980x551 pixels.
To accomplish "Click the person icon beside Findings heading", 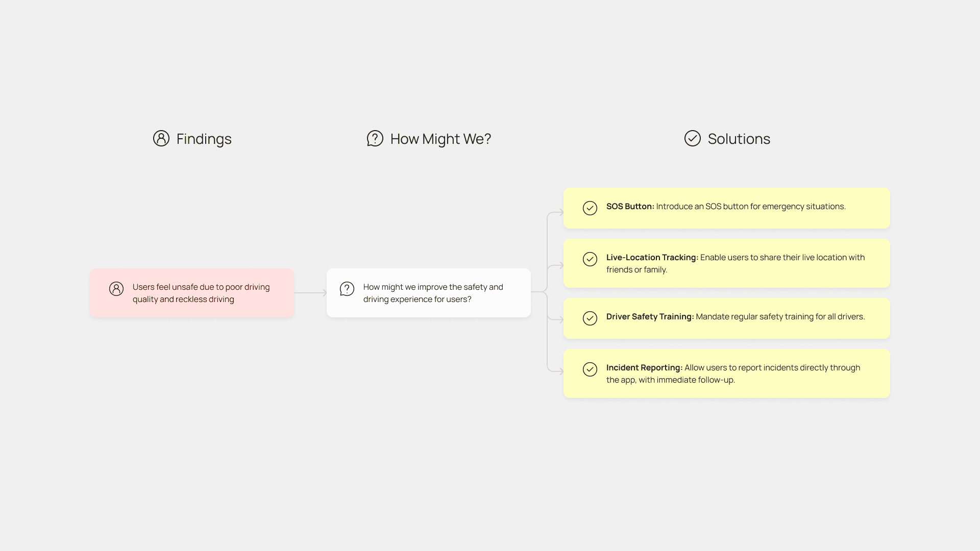I will [x=161, y=138].
